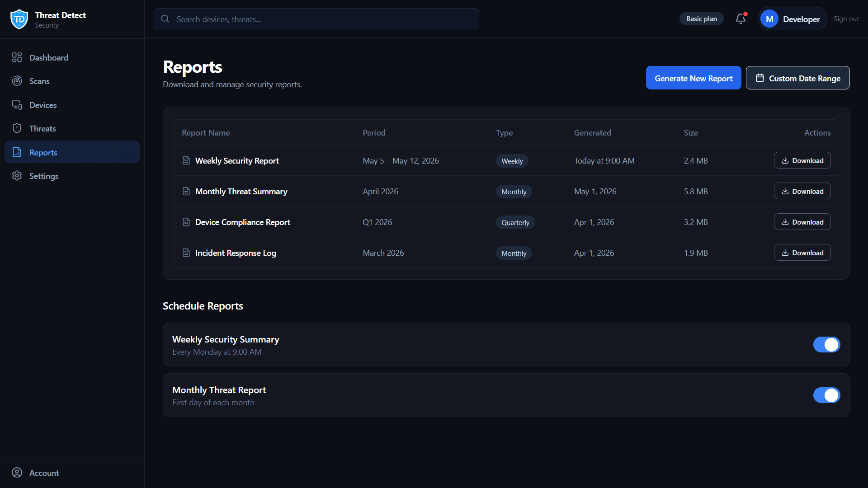Open the Threats section
Screen dimensions: 868x488
pos(72,129)
